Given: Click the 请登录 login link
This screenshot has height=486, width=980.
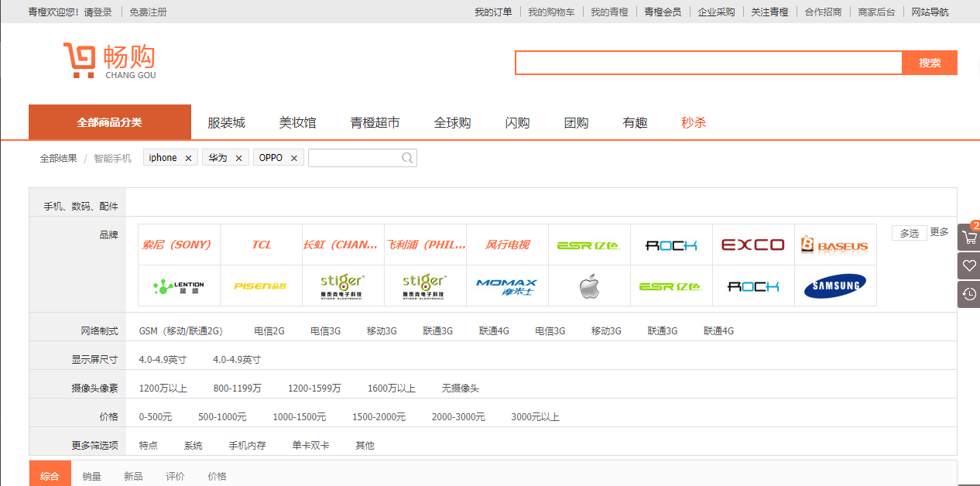Looking at the screenshot, I should [x=98, y=12].
